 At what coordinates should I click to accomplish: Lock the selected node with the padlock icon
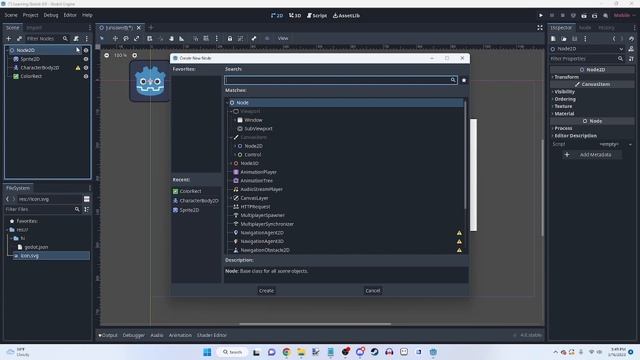(230, 38)
